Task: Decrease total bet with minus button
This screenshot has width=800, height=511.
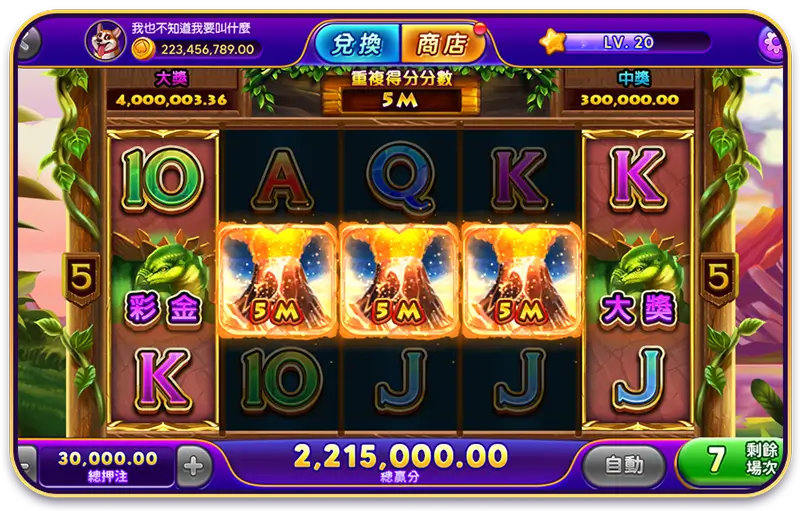Action: pos(28,466)
